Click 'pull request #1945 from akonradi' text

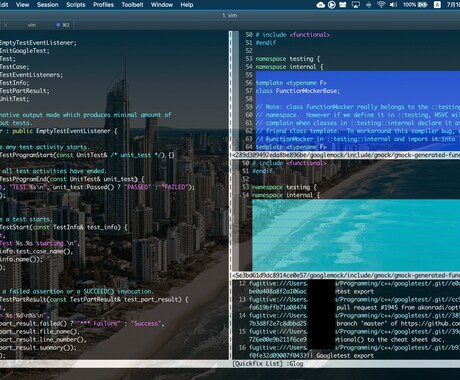pos(391,307)
